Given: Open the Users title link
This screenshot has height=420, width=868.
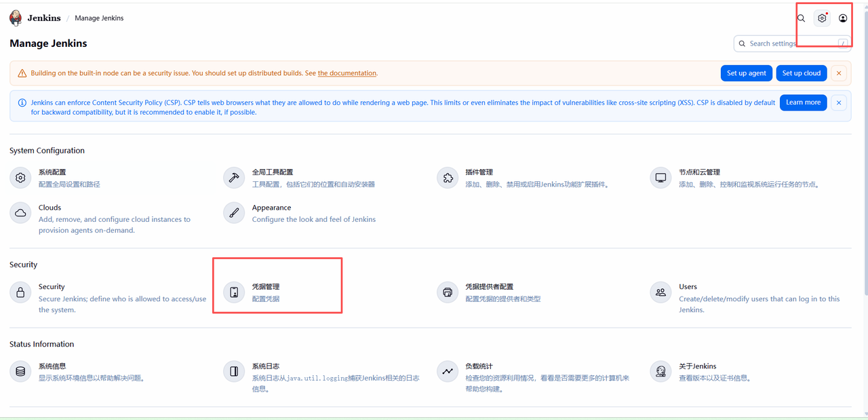Looking at the screenshot, I should tap(688, 287).
